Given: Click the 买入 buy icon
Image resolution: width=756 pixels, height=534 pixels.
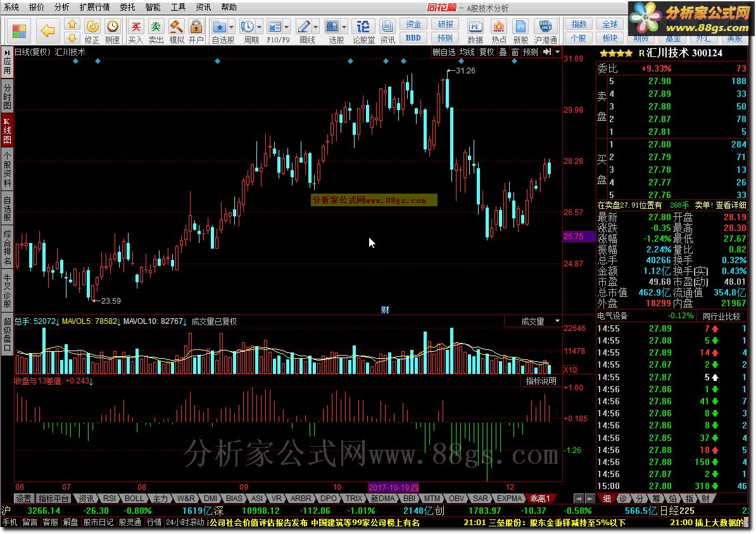Looking at the screenshot, I should coord(136,26).
